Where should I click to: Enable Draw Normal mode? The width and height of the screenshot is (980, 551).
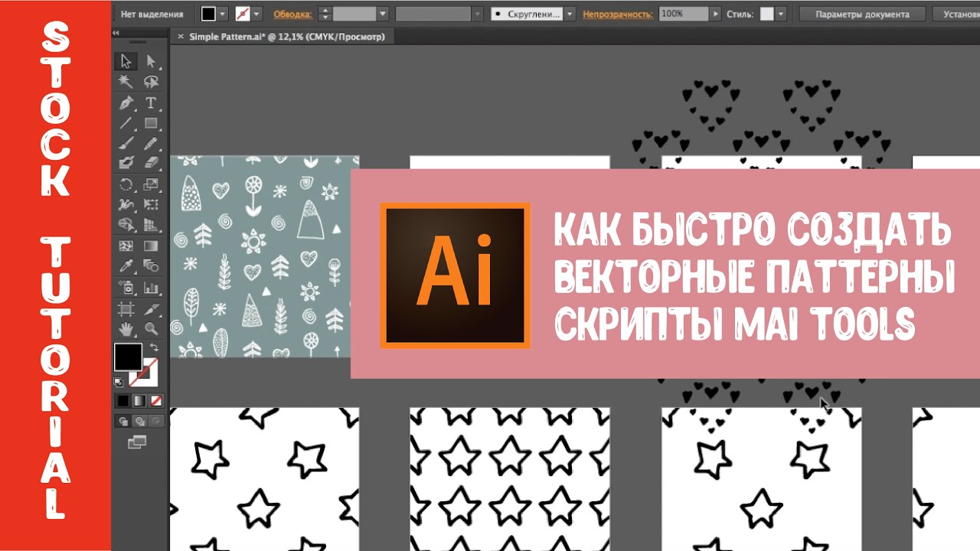[x=122, y=421]
